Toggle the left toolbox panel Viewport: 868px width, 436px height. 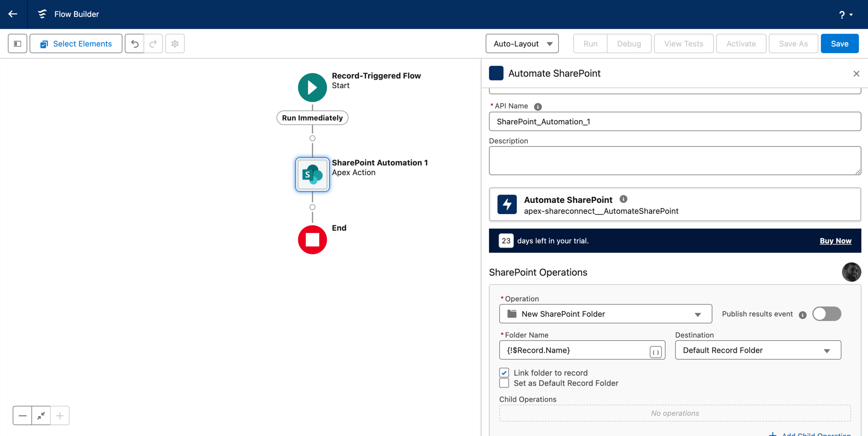[x=17, y=43]
